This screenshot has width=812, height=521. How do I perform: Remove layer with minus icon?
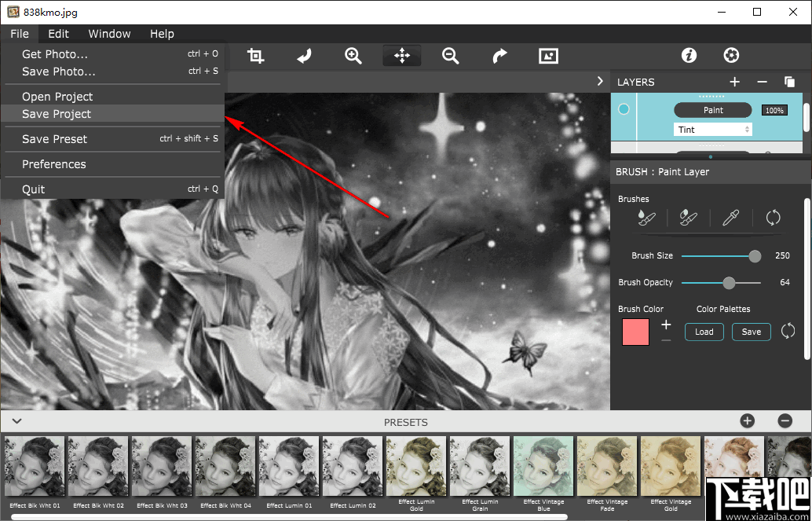(762, 82)
